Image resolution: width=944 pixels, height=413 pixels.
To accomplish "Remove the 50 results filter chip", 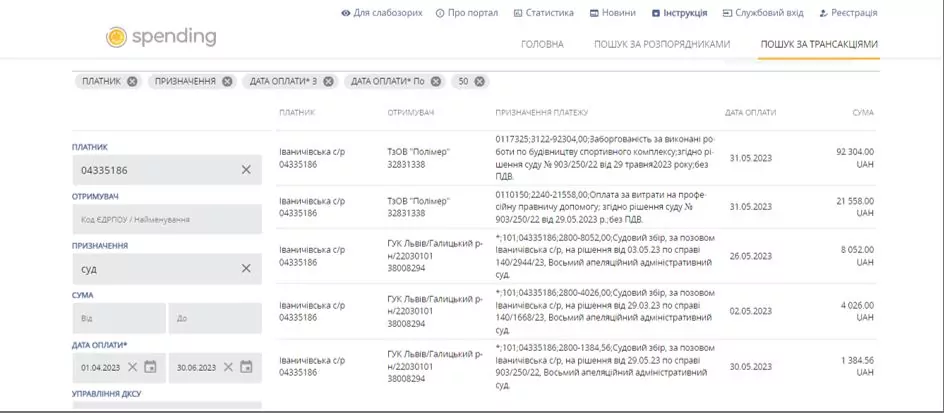I will click(480, 81).
